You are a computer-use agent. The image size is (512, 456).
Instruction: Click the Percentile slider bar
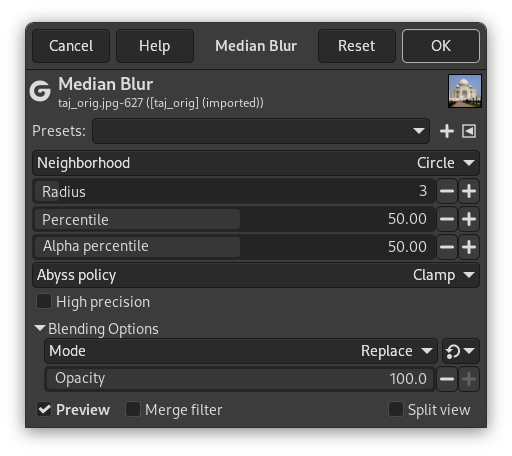click(234, 219)
